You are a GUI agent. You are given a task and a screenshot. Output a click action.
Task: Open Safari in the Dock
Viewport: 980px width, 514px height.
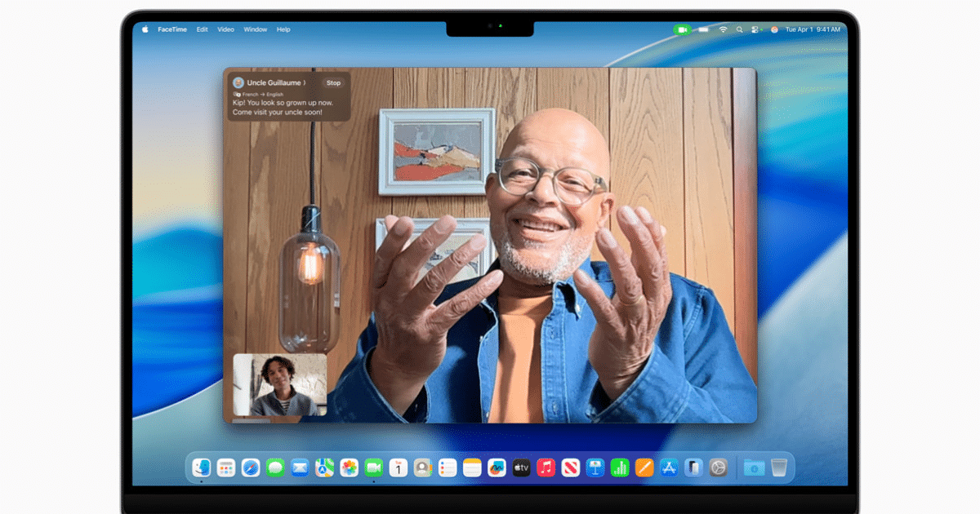[x=251, y=467]
